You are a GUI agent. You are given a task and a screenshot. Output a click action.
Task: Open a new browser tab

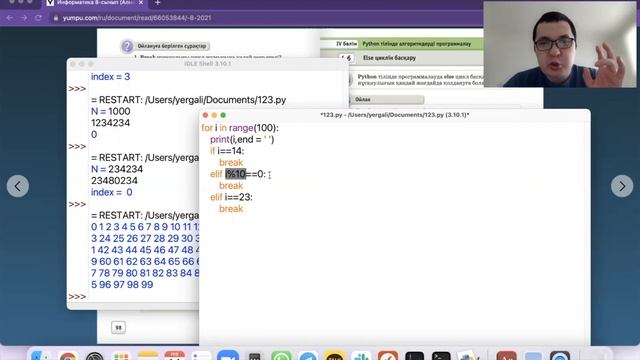pos(158,3)
